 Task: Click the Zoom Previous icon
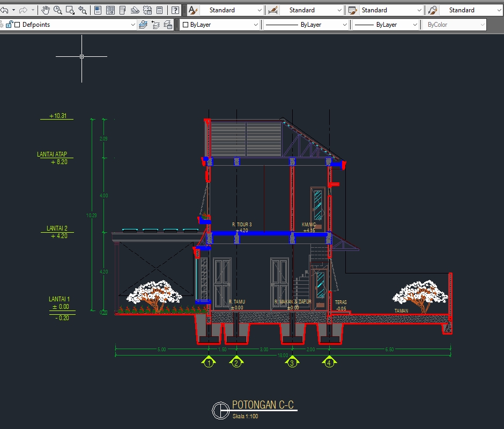point(81,9)
